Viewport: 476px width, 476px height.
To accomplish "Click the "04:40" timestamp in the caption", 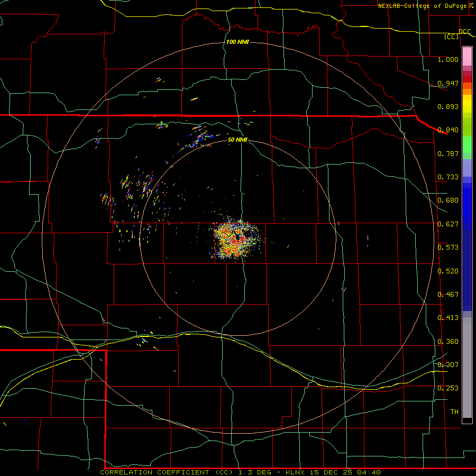I will tap(369, 472).
